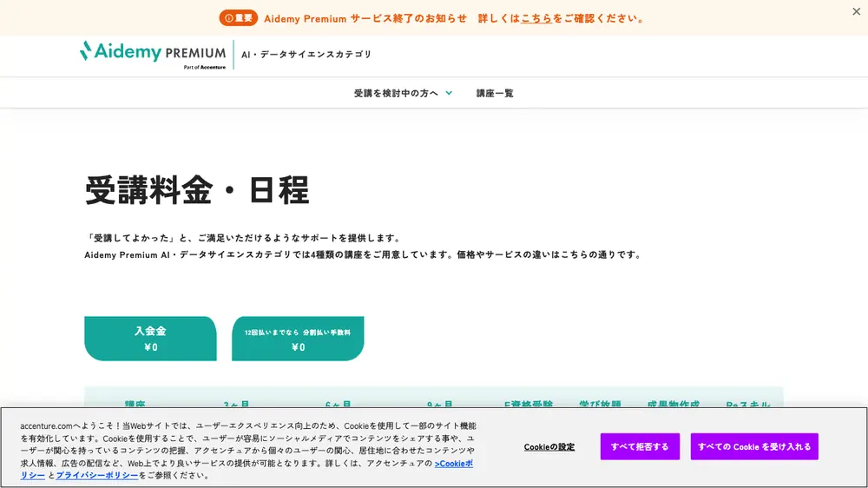The width and height of the screenshot is (868, 488).
Task: Expand the 受講を検討中の方へ menu
Action: (403, 93)
